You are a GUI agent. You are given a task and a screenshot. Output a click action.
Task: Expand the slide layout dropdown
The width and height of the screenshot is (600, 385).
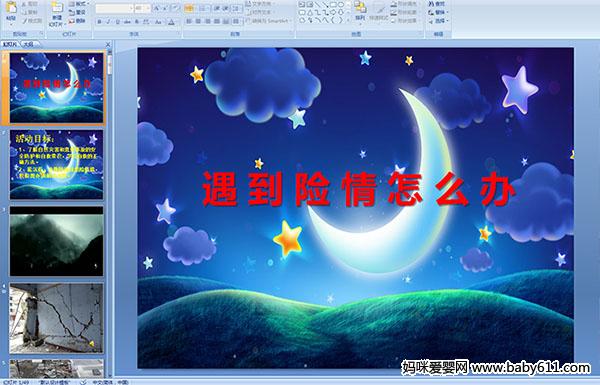click(78, 4)
